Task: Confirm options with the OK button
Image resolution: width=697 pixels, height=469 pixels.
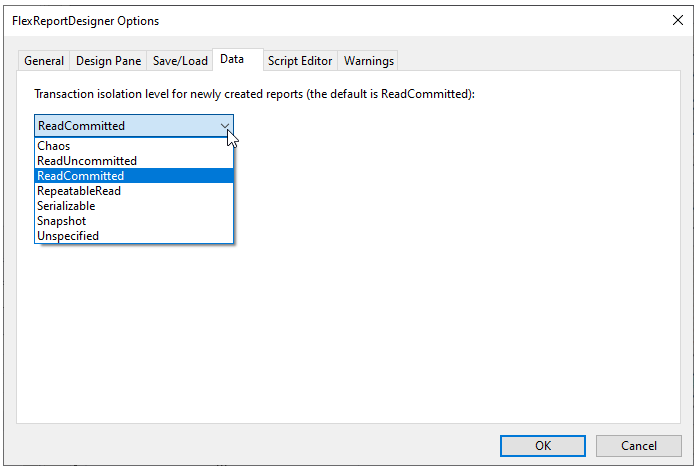Action: 542,446
